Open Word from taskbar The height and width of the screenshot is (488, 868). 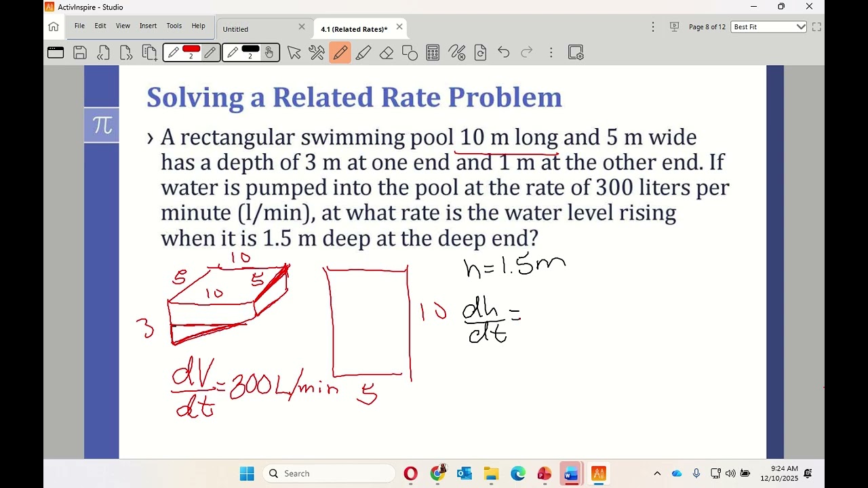[x=571, y=473]
